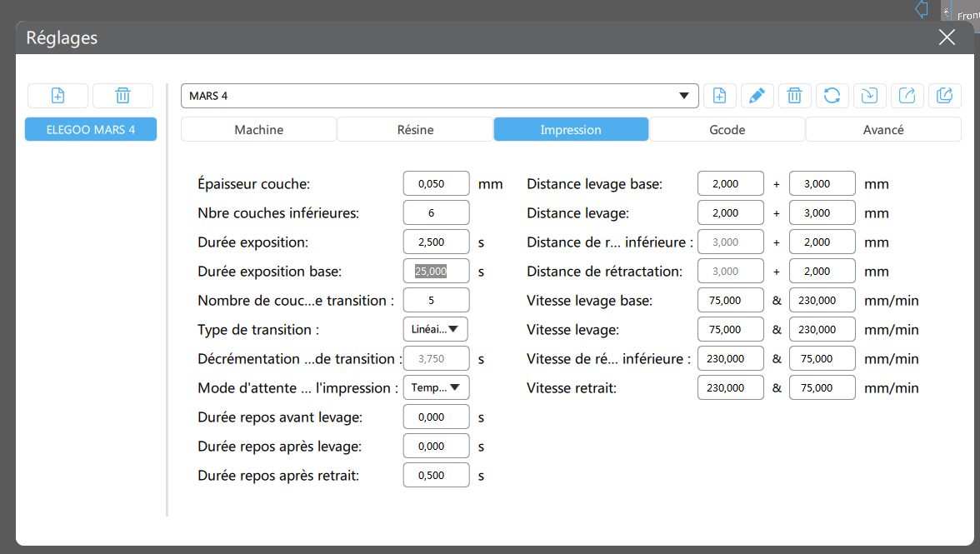The image size is (980, 554).
Task: Import profile using the import icon
Action: tap(869, 96)
